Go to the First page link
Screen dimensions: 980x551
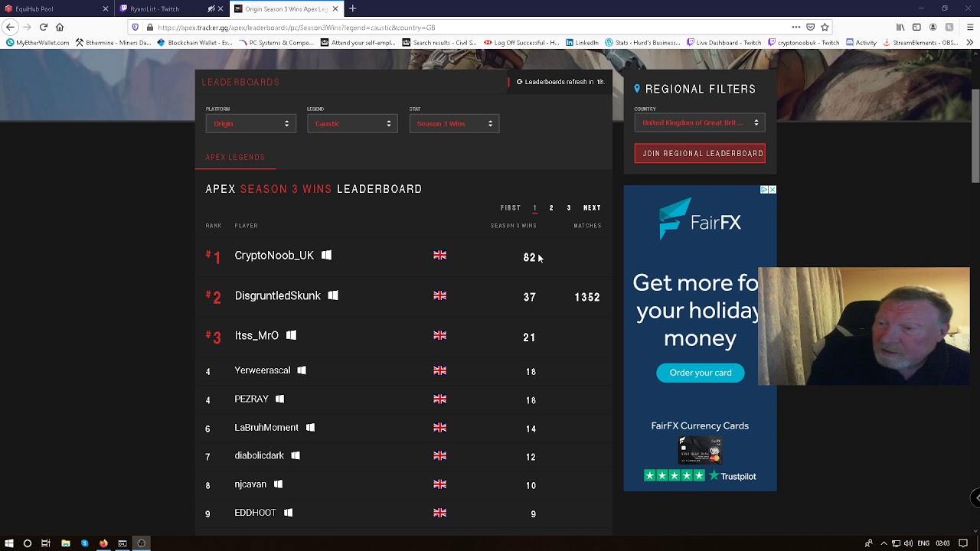(x=511, y=208)
